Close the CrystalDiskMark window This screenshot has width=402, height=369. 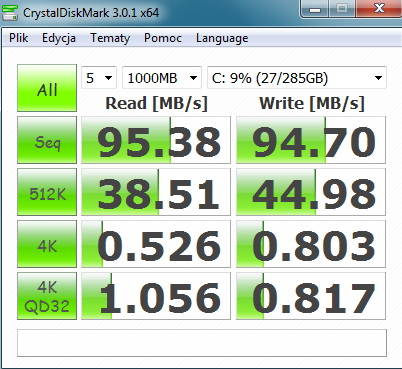tap(379, 9)
